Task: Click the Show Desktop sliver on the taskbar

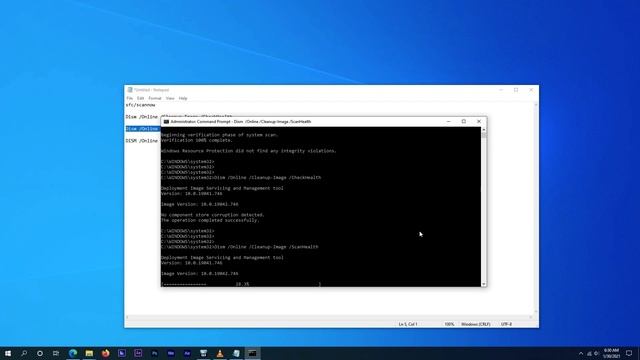Action: pos(639,353)
